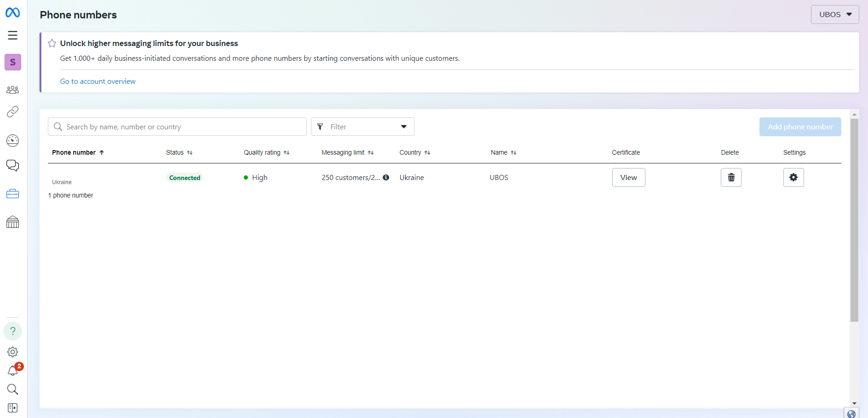Screen dimensions: 868x418
Task: Click the Meta logo icon
Action: (12, 12)
